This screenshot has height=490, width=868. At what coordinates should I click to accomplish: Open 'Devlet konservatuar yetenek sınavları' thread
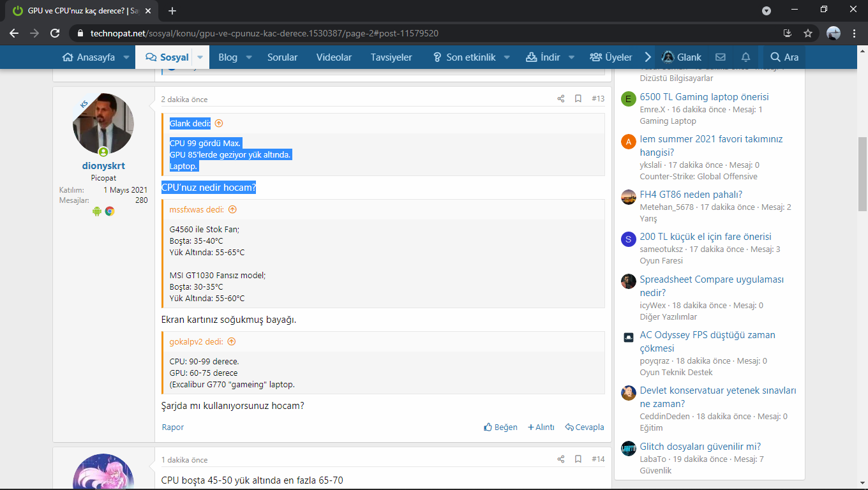718,397
